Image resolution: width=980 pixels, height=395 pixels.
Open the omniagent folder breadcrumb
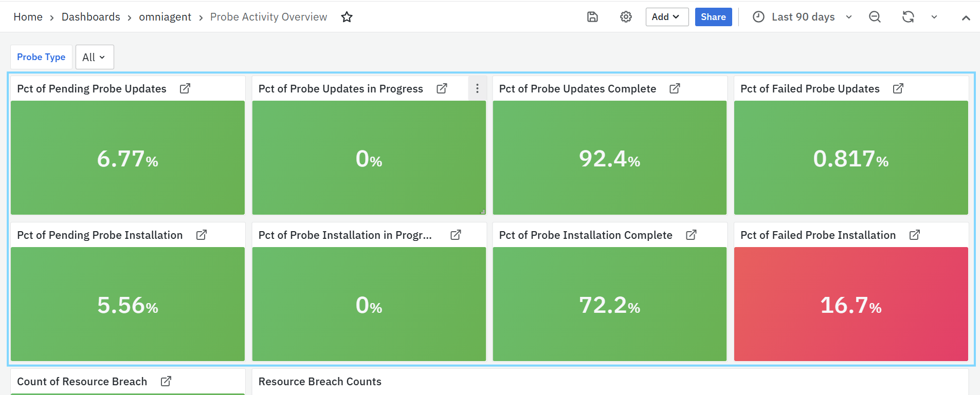[x=165, y=17]
